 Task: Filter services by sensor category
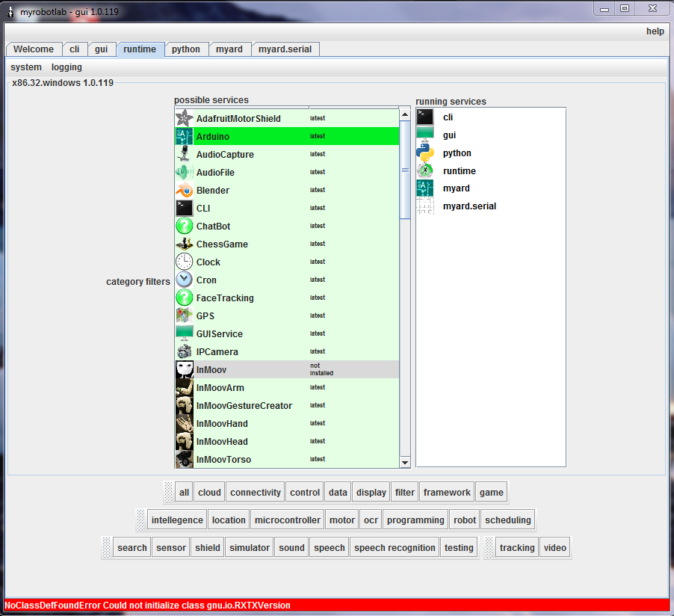click(x=171, y=548)
